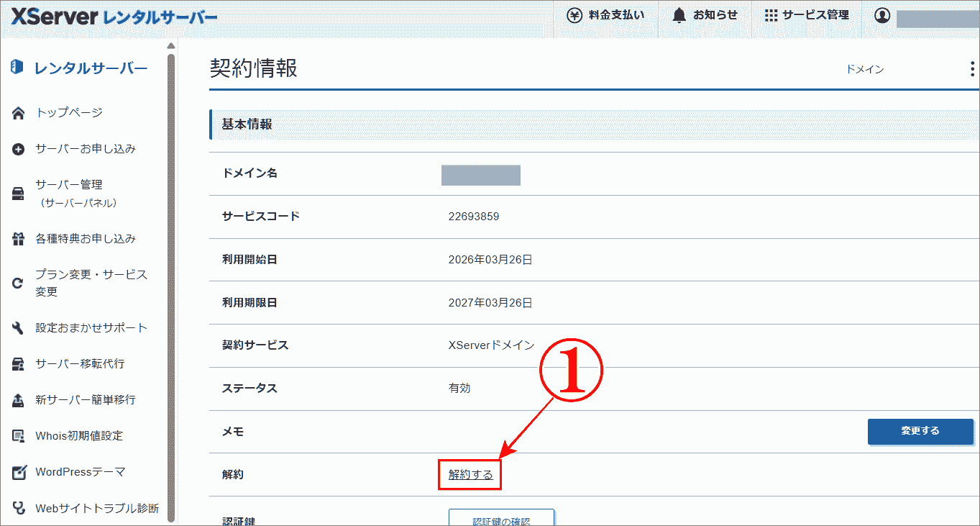Click the メモ row label
980x526 pixels.
pos(233,431)
